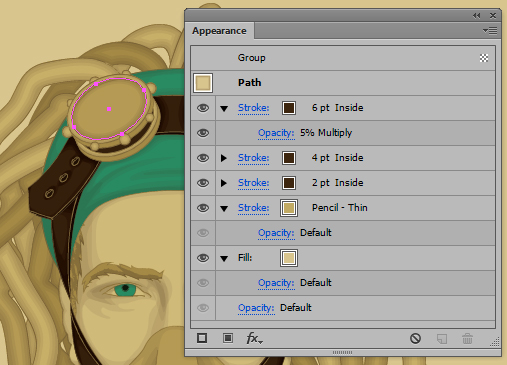Screen dimensions: 507x365
Task: Click the Path thumbnail swatch
Action: 203,83
